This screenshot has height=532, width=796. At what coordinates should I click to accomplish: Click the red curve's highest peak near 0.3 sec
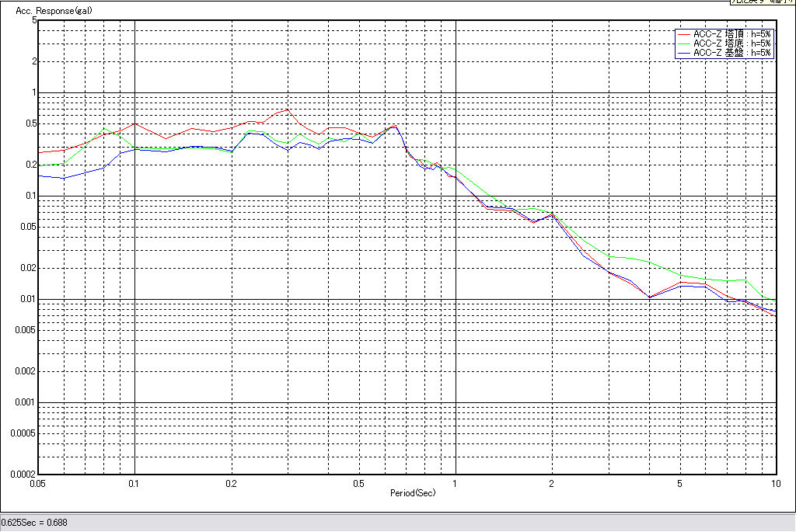coord(286,109)
